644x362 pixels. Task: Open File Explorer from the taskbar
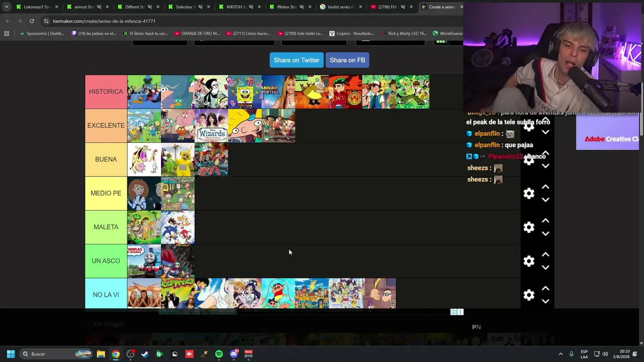point(101,354)
